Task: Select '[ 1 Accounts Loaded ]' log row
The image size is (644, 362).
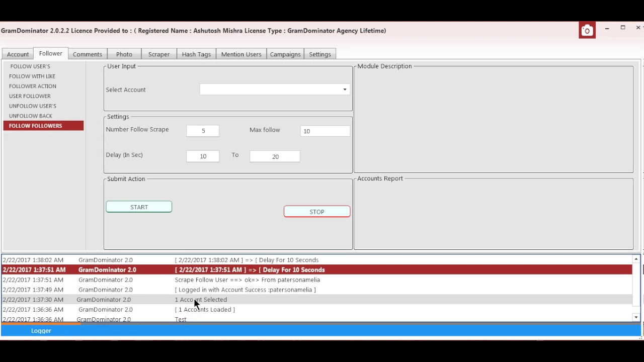Action: (x=316, y=310)
